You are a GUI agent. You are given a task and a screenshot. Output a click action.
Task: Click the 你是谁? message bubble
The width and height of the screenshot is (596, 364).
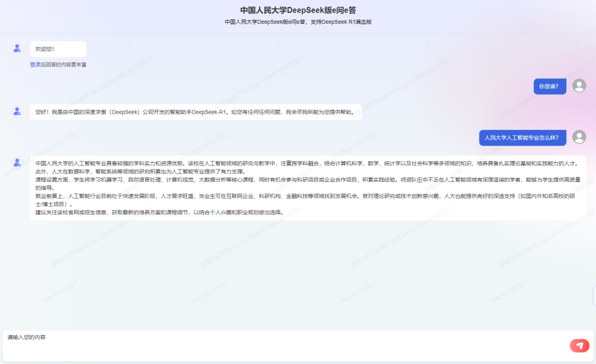click(x=550, y=86)
